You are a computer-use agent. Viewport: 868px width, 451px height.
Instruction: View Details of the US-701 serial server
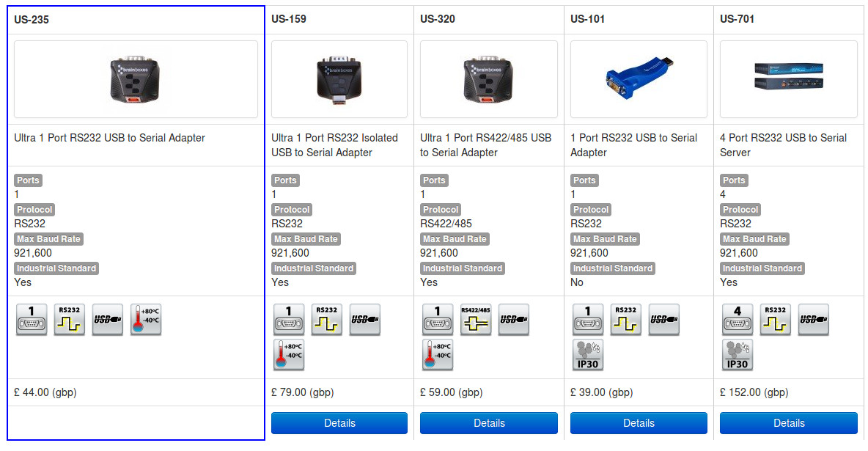[789, 423]
